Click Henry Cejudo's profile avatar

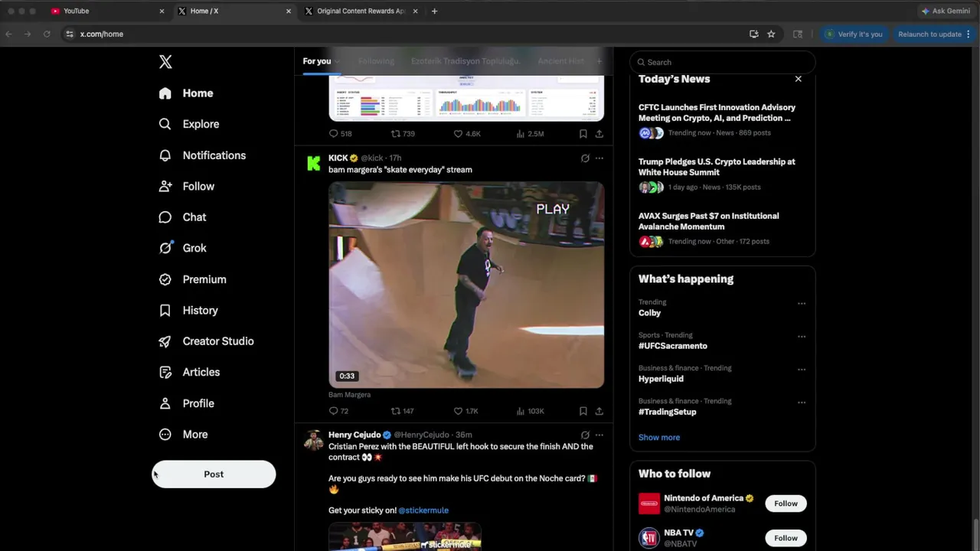(x=313, y=441)
